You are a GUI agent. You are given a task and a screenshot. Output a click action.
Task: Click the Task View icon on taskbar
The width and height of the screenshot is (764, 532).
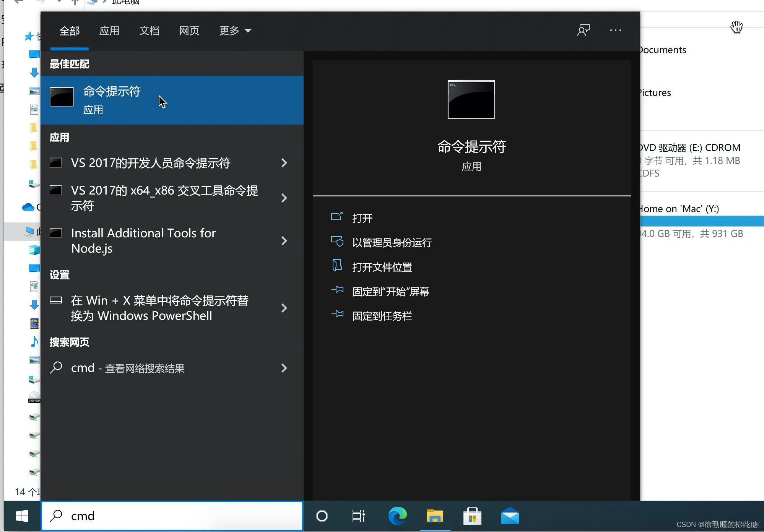[x=358, y=516]
